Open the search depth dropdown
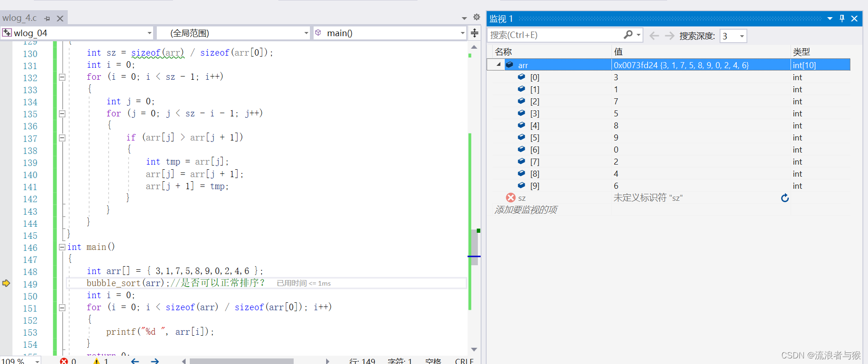This screenshot has height=364, width=868. [742, 36]
